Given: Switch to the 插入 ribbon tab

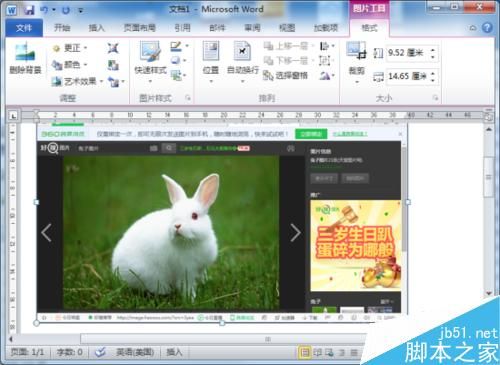Looking at the screenshot, I should point(96,28).
